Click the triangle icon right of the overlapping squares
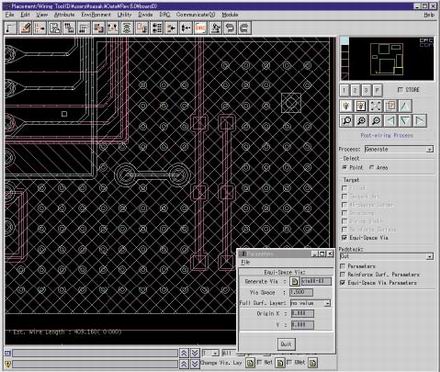 [405, 106]
